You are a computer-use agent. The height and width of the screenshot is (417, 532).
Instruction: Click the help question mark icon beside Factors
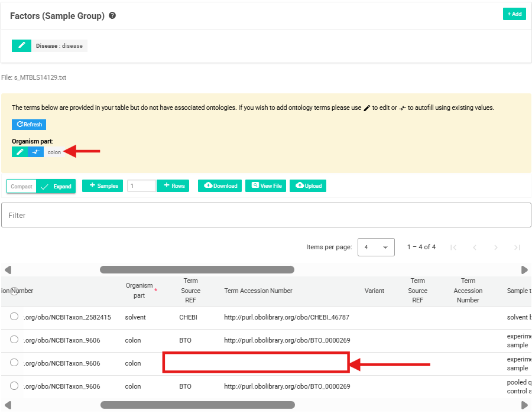(112, 16)
